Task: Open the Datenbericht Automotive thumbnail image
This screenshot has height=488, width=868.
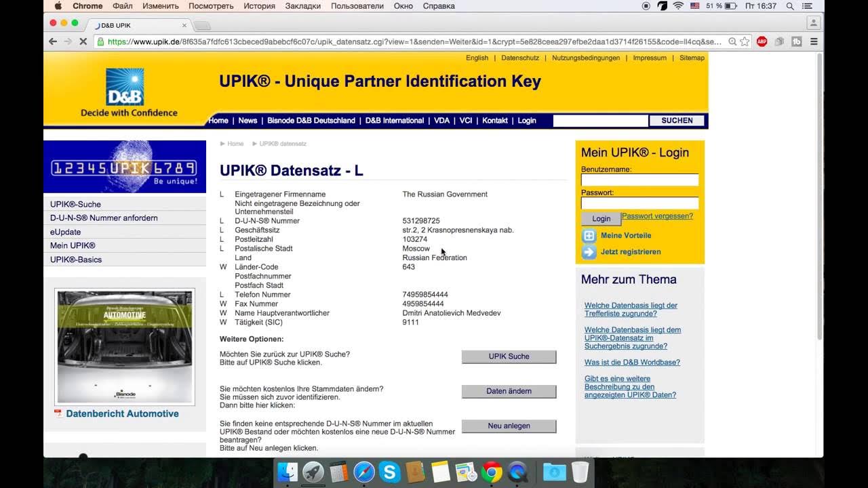Action: tap(125, 346)
